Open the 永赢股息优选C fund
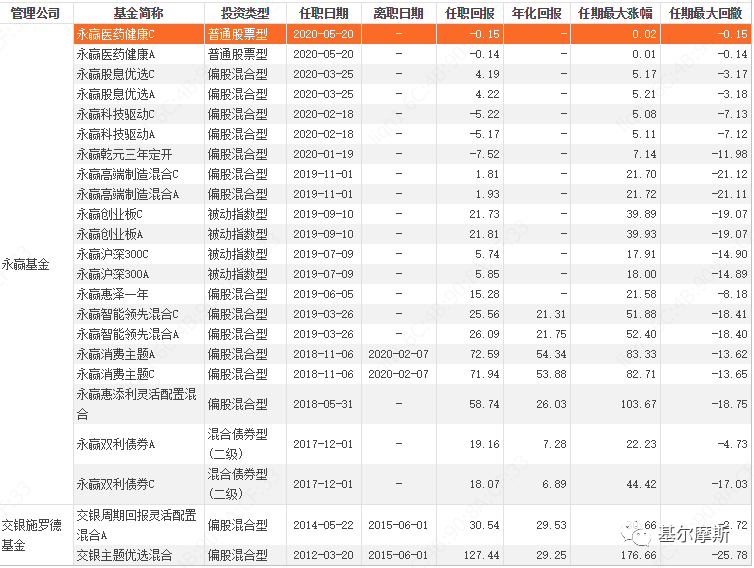754x568 pixels. coord(116,74)
